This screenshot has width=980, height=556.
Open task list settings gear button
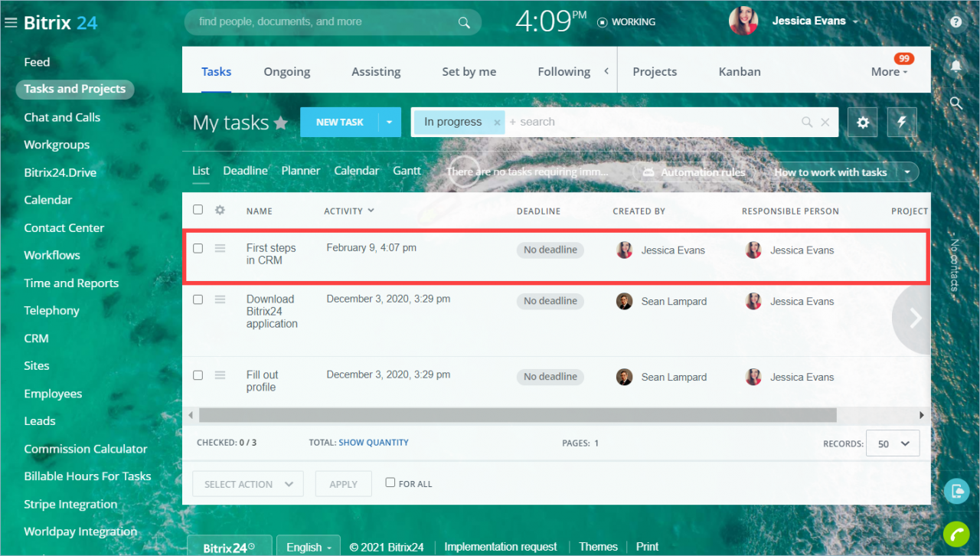(863, 122)
